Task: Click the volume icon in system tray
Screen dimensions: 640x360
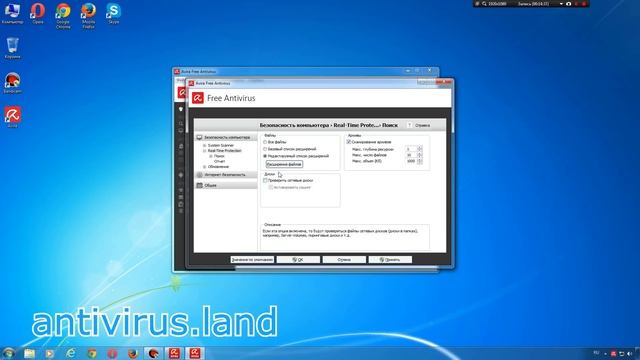Action: click(629, 353)
